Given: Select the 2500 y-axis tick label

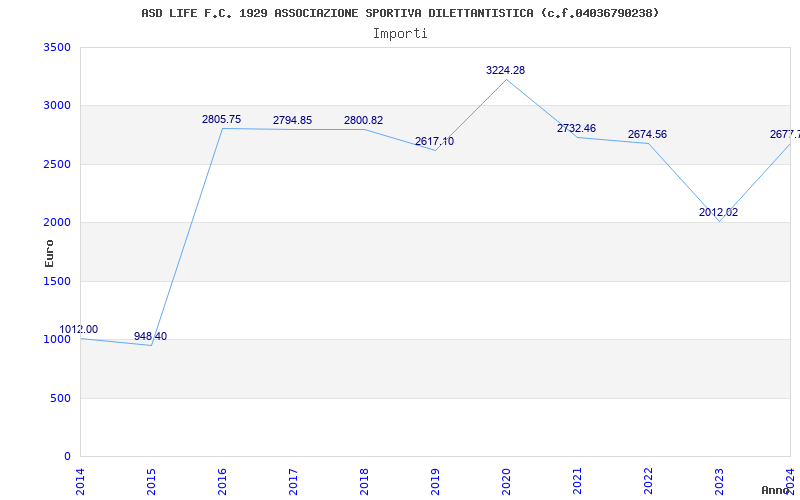Looking at the screenshot, I should pos(57,164).
